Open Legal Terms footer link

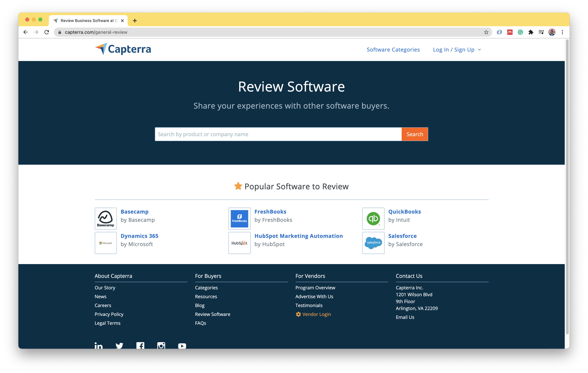(x=107, y=323)
